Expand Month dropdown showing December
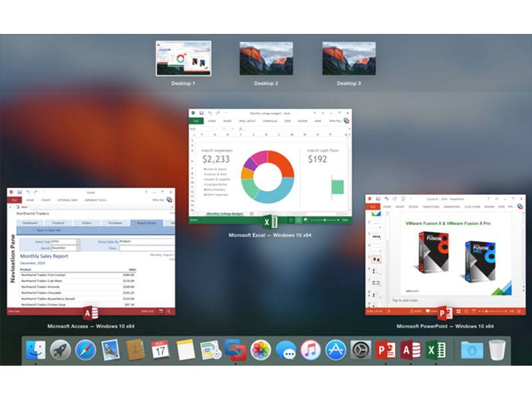The image size is (532, 399). pyautogui.click(x=78, y=248)
